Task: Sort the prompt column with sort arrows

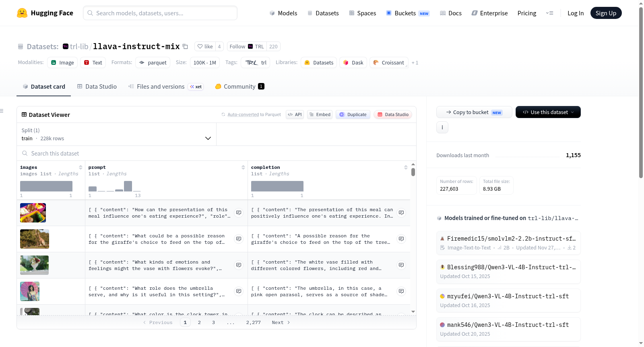Action: tap(243, 167)
